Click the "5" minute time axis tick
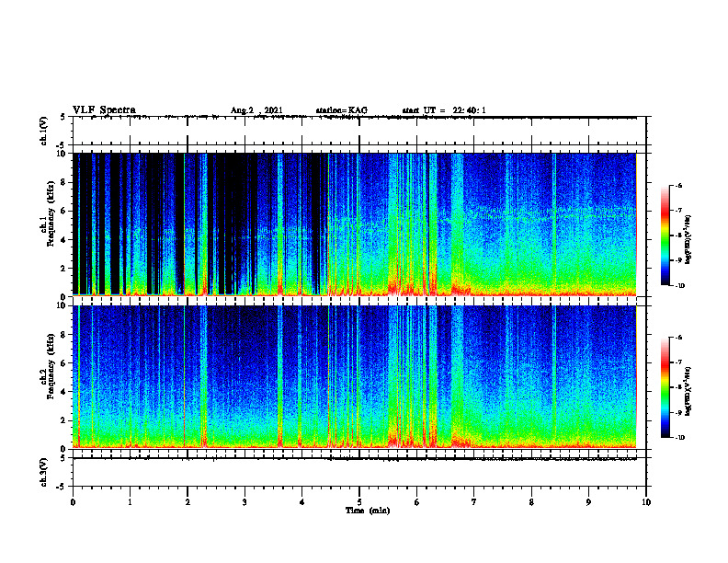This screenshot has height=563, width=728. click(x=359, y=502)
